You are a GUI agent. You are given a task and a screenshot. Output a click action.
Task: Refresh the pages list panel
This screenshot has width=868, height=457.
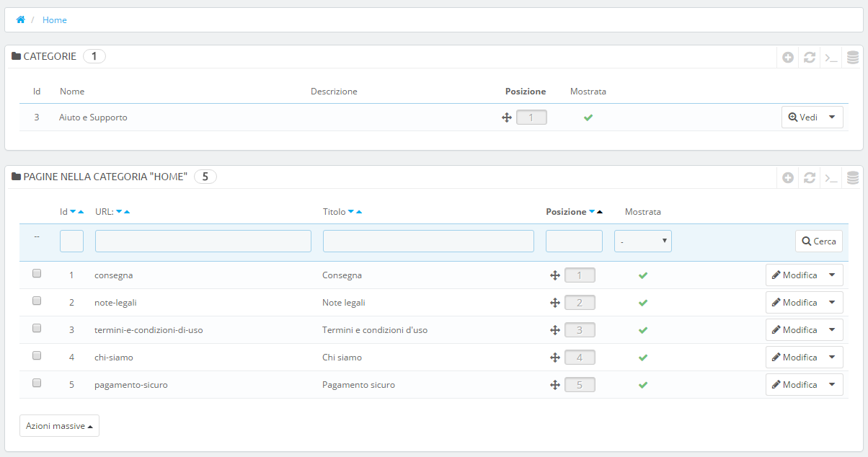[x=810, y=177]
